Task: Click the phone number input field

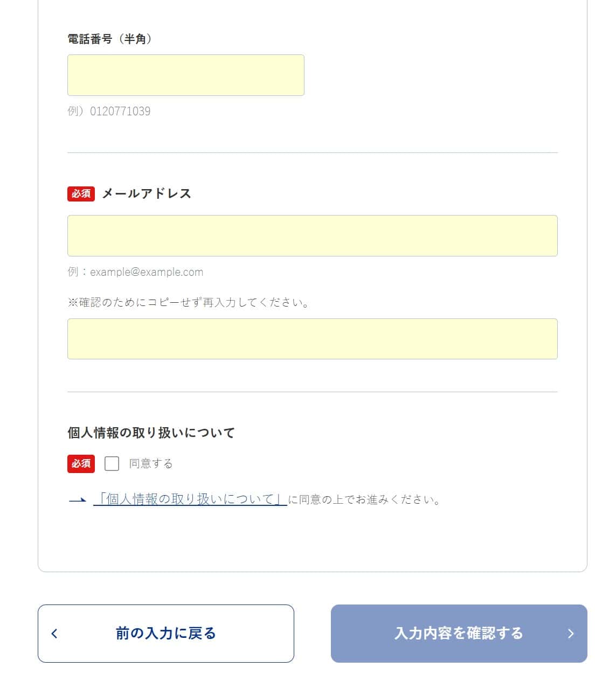Action: (185, 75)
